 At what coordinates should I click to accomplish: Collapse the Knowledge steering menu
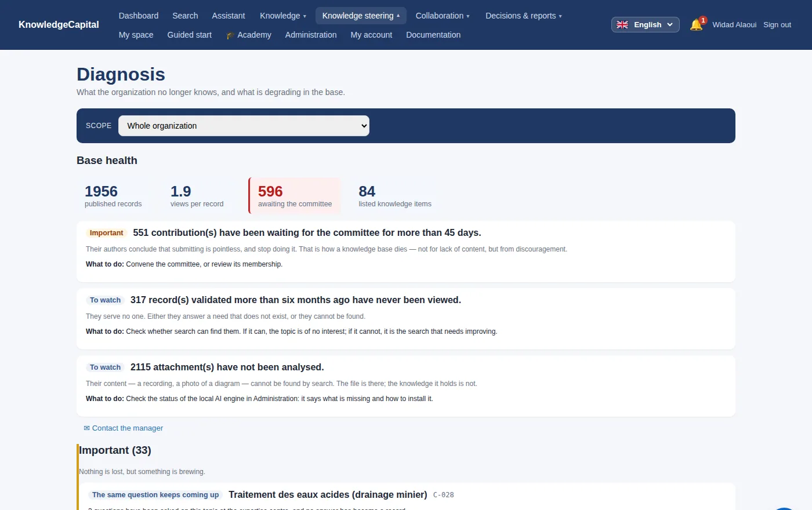[x=361, y=16]
